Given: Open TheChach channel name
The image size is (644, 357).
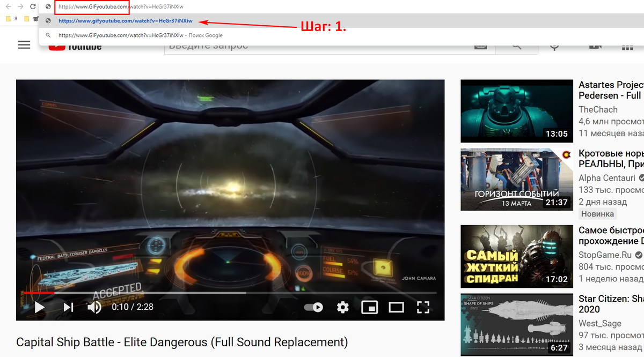Looking at the screenshot, I should (598, 109).
